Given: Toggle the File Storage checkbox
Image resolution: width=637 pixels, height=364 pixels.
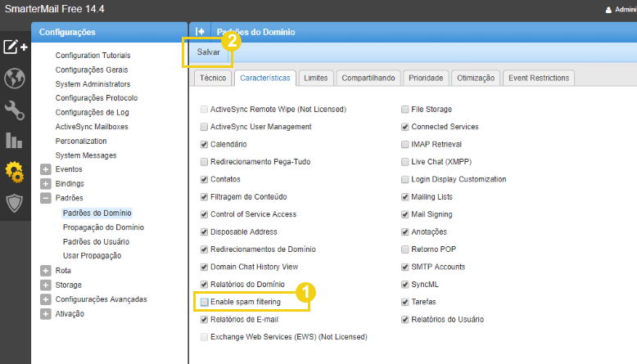Looking at the screenshot, I should tap(405, 110).
